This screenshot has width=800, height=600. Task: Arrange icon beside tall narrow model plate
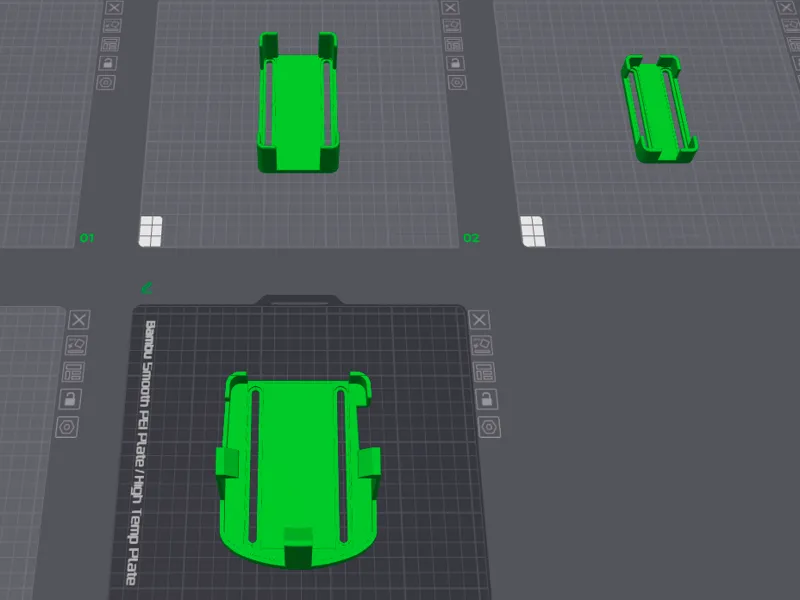pyautogui.click(x=454, y=44)
